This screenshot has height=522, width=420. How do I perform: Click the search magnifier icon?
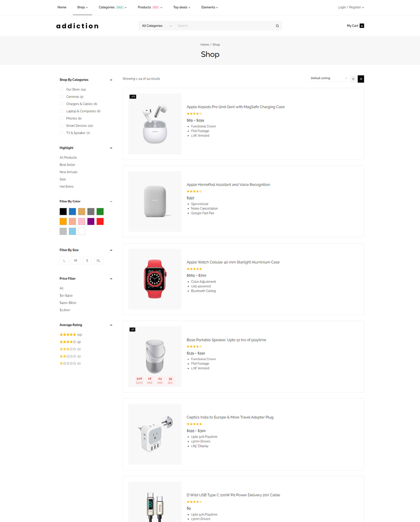point(277,26)
